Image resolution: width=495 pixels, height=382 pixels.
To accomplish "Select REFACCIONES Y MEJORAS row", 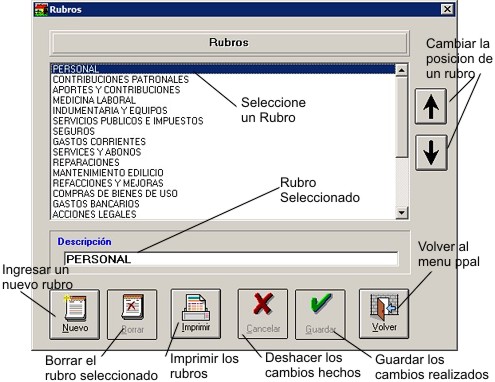I will pos(223,183).
